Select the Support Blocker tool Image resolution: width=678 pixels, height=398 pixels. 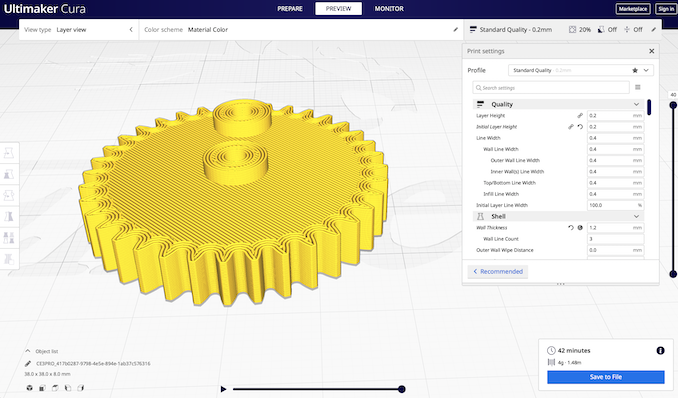(9, 259)
